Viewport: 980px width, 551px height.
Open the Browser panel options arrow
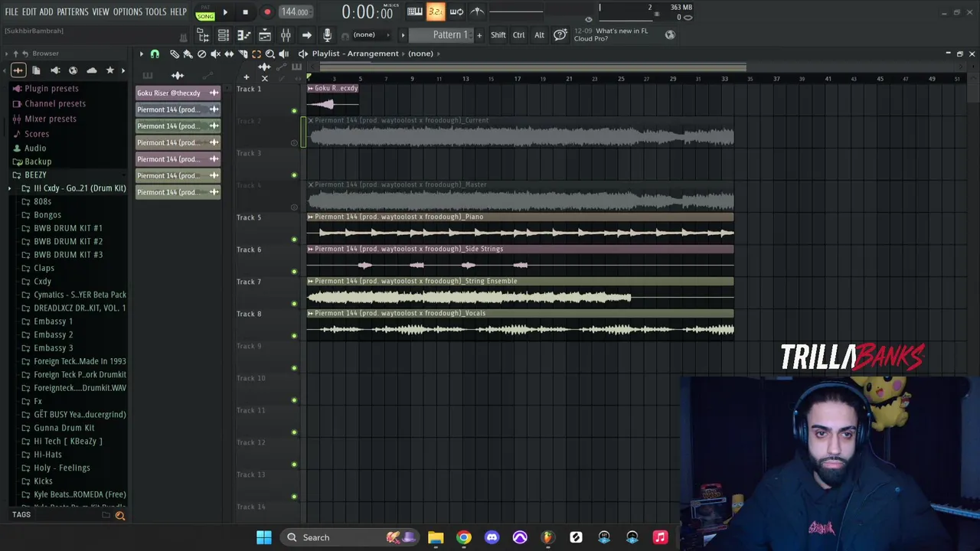coord(6,54)
